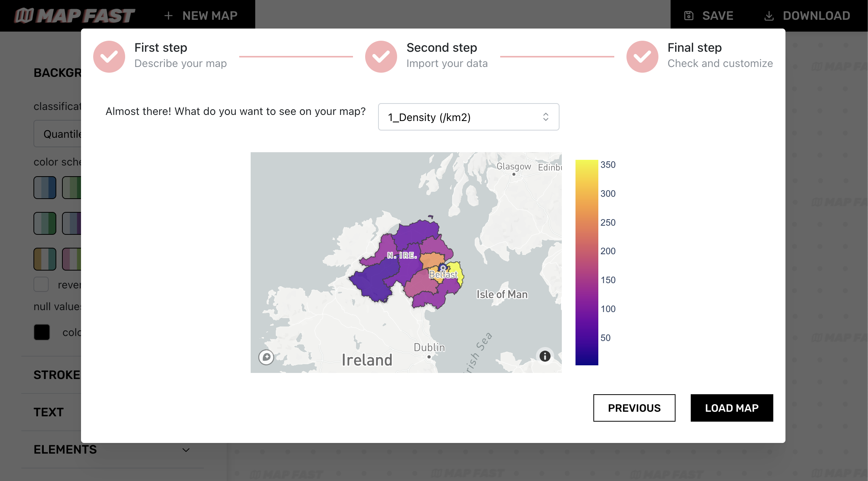Click the Final step checkmark circle
The height and width of the screenshot is (481, 868).
642,56
